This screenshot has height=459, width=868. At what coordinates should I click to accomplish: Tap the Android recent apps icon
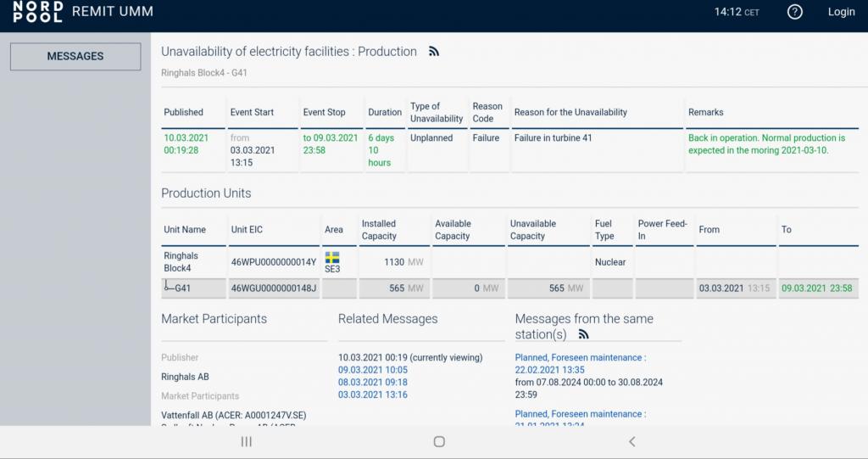tap(247, 441)
